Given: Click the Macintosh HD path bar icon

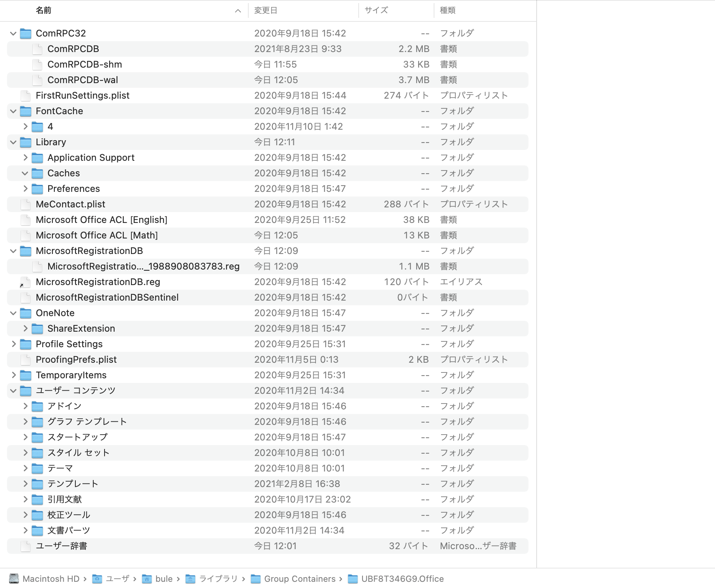Looking at the screenshot, I should click(x=14, y=579).
